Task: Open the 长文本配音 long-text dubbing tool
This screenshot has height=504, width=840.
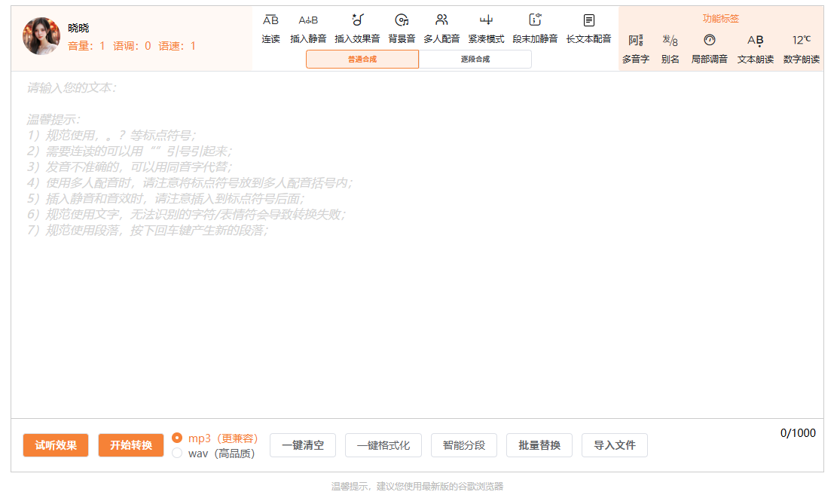Action: click(588, 30)
